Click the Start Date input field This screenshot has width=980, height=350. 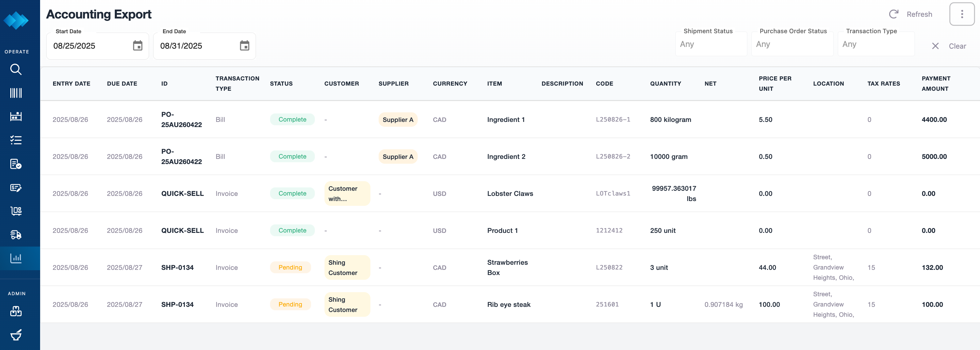coord(90,46)
